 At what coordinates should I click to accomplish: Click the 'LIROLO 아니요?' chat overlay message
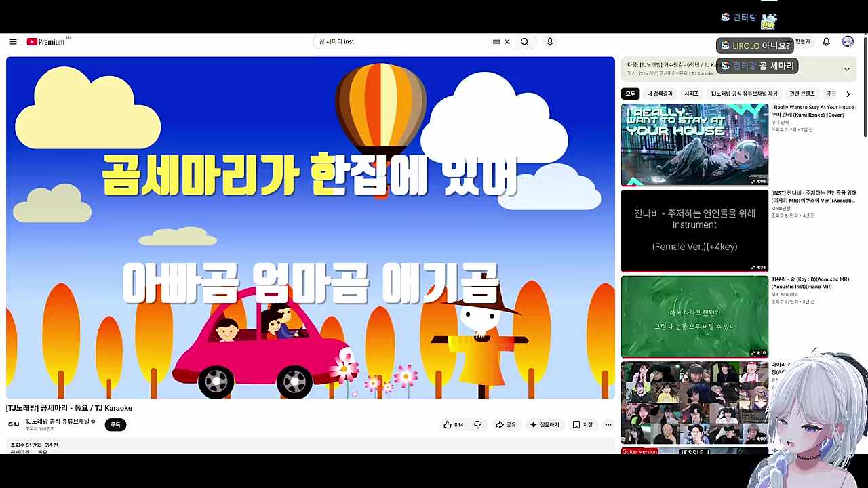(x=755, y=45)
